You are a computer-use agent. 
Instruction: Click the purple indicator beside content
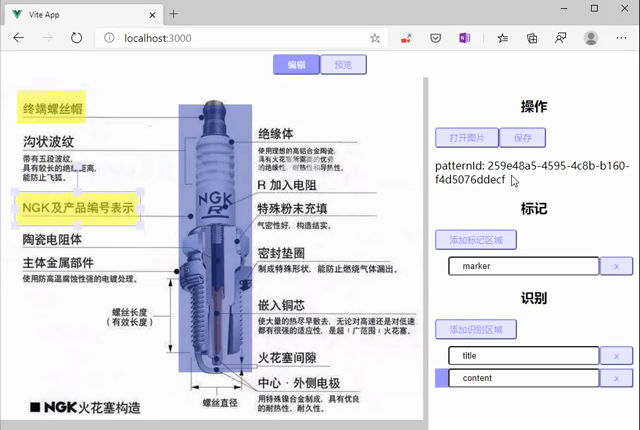(x=441, y=378)
